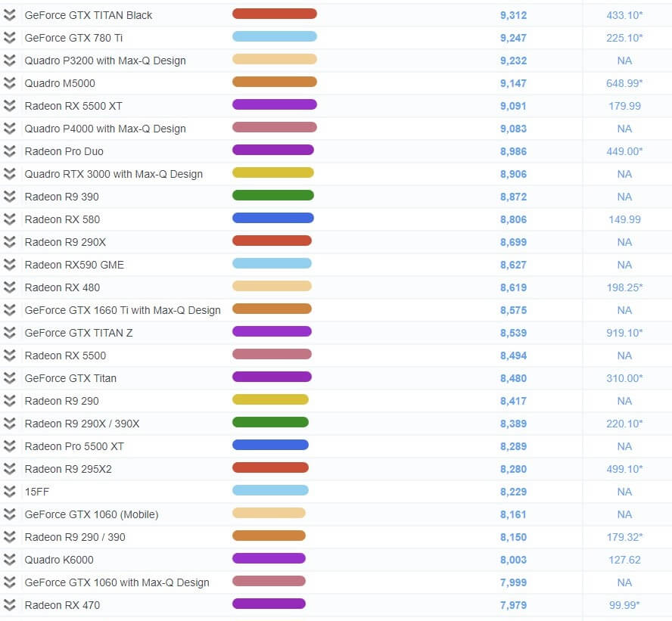This screenshot has height=621, width=672.
Task: Click the score 7,979 for Radeon RX 470
Action: [x=513, y=606]
